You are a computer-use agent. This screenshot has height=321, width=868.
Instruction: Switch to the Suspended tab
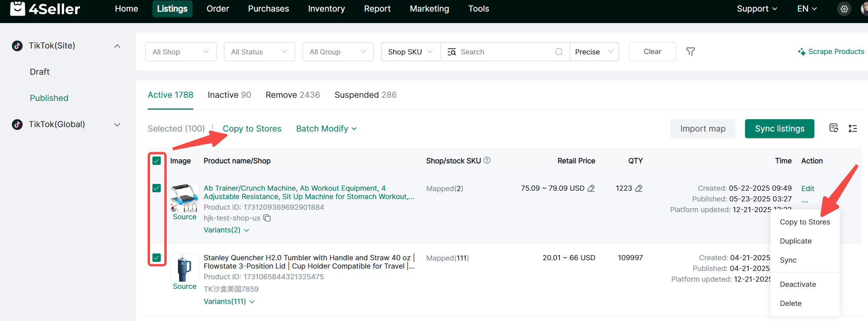click(365, 95)
